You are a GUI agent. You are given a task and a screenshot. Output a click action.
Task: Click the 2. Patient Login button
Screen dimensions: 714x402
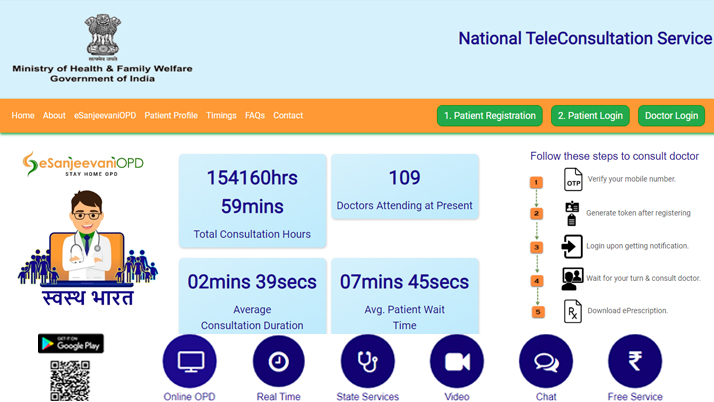pos(591,116)
